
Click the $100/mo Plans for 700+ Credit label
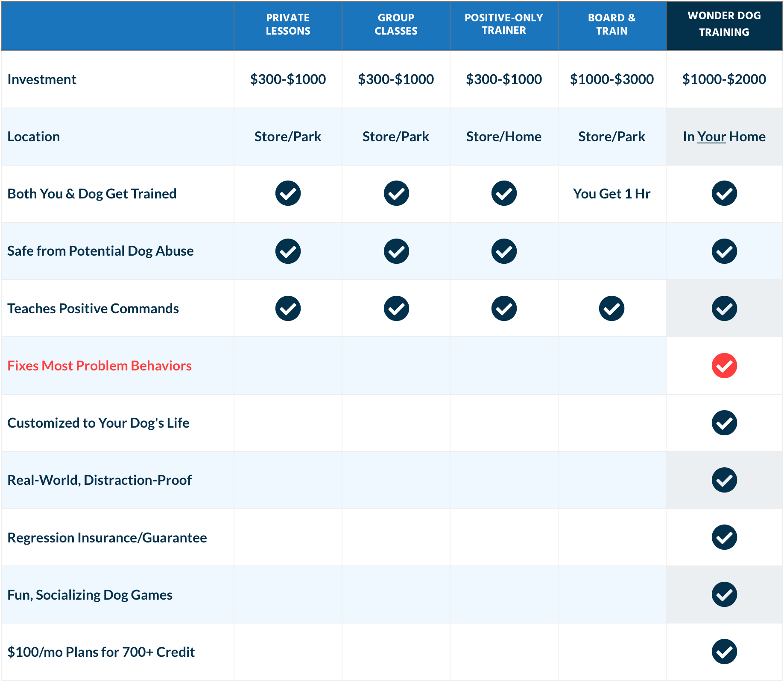tap(101, 652)
